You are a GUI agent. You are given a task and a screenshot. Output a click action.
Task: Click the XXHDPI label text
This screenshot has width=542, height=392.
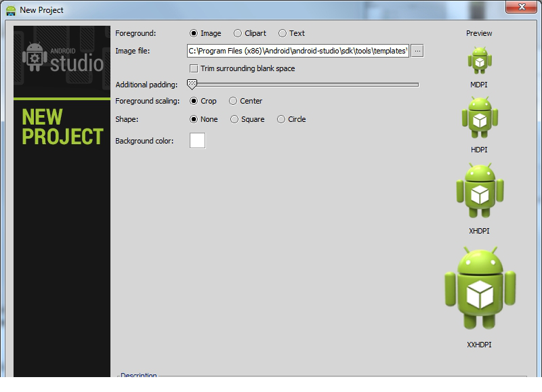pyautogui.click(x=479, y=345)
